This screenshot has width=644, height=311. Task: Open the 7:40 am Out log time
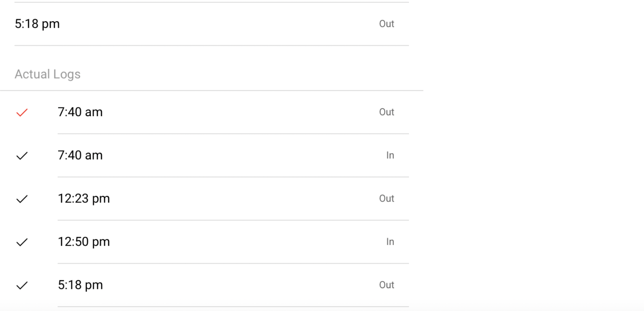[x=80, y=112]
